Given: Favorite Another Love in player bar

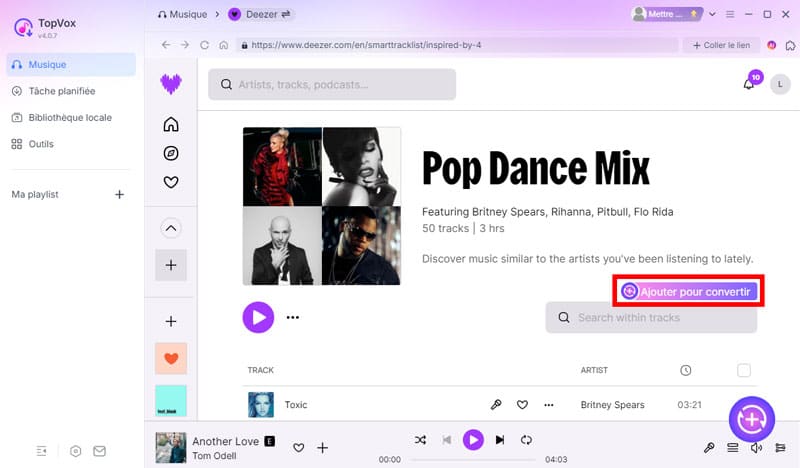Looking at the screenshot, I should (299, 448).
